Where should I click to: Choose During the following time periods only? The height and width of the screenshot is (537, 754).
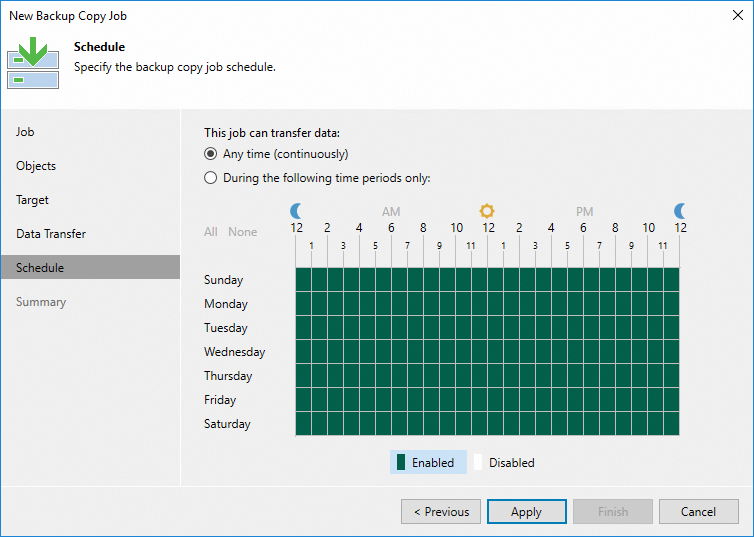210,178
